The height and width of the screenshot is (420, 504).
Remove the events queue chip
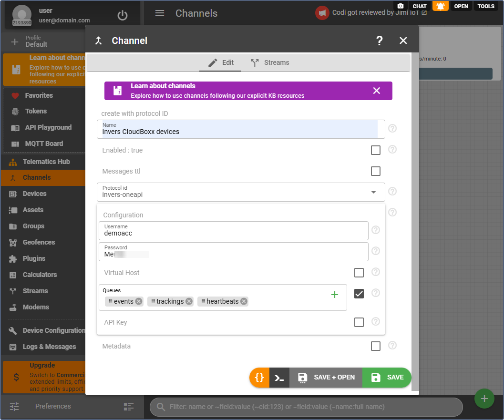point(139,301)
